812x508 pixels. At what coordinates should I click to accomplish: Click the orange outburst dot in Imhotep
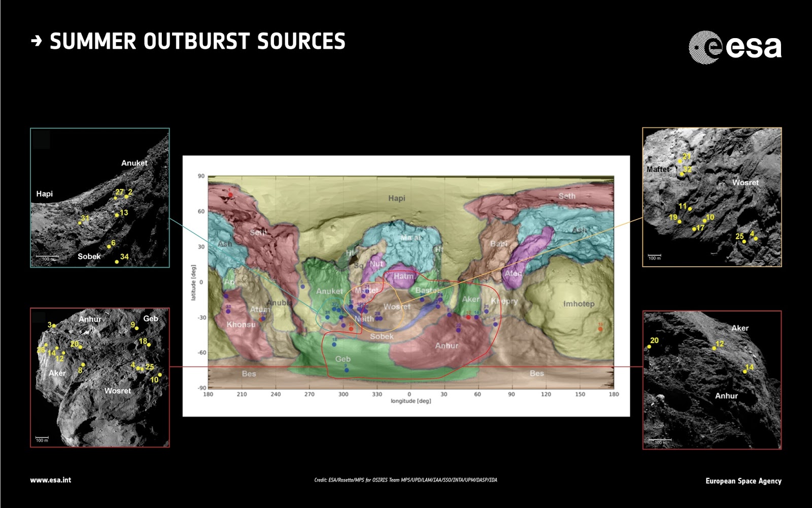[x=600, y=329]
